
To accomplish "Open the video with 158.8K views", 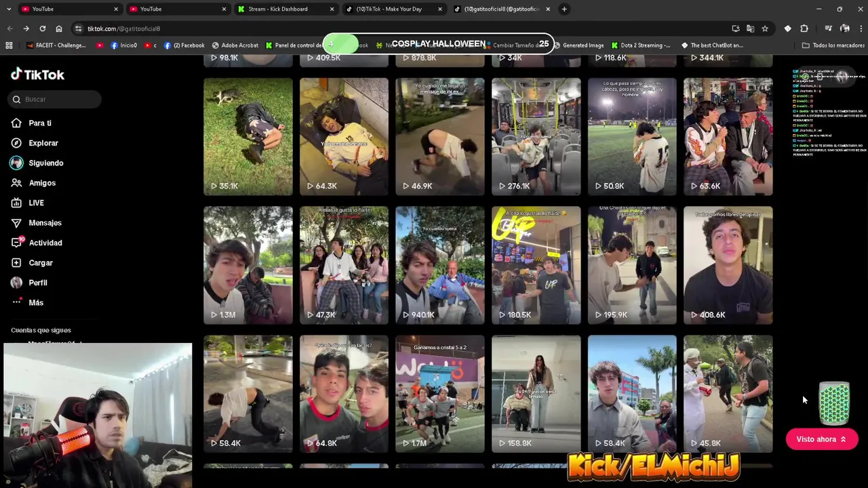I will 536,394.
